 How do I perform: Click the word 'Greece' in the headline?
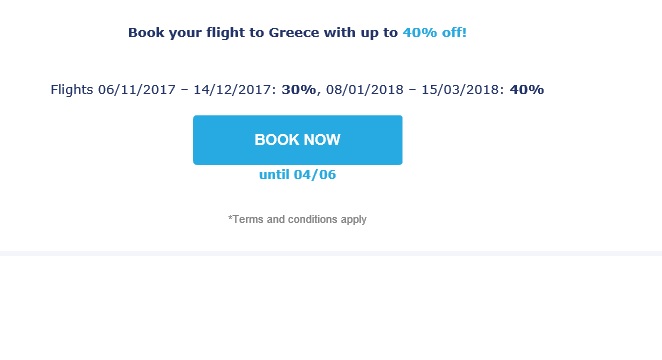tap(294, 32)
